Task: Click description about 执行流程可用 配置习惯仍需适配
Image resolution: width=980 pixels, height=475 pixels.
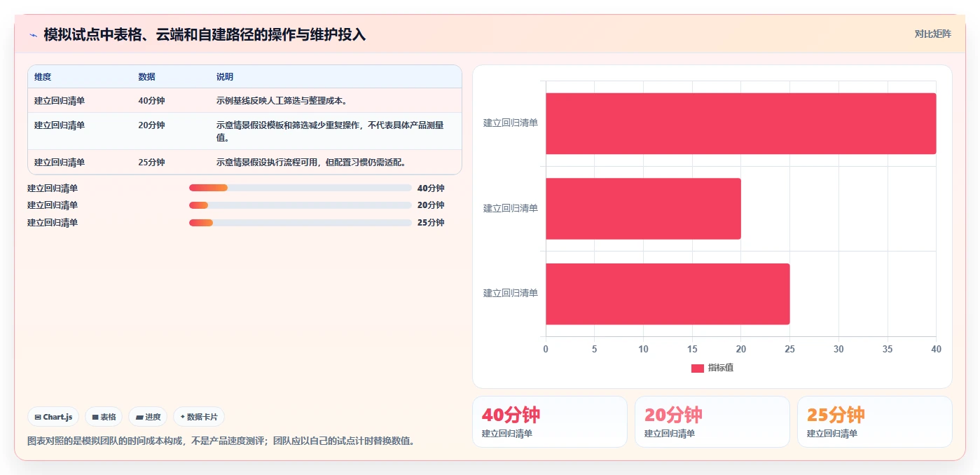Action: 312,163
